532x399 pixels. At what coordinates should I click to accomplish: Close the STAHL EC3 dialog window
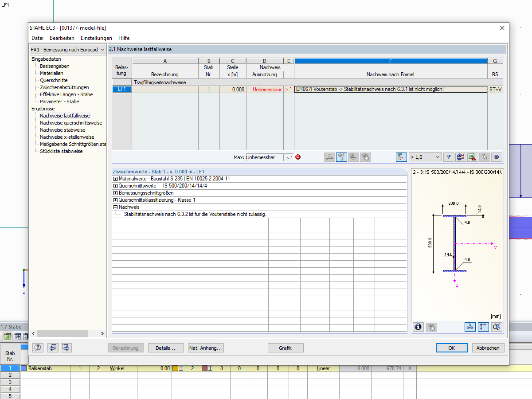click(x=502, y=28)
